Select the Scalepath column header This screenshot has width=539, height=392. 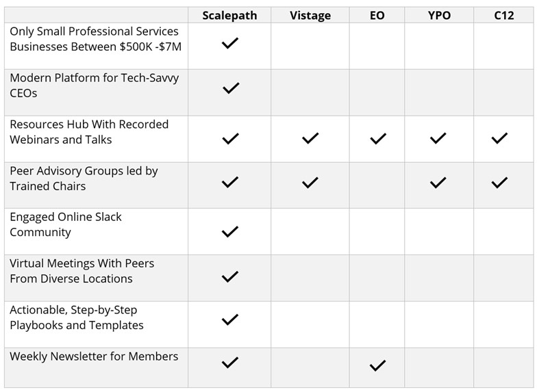pos(229,16)
